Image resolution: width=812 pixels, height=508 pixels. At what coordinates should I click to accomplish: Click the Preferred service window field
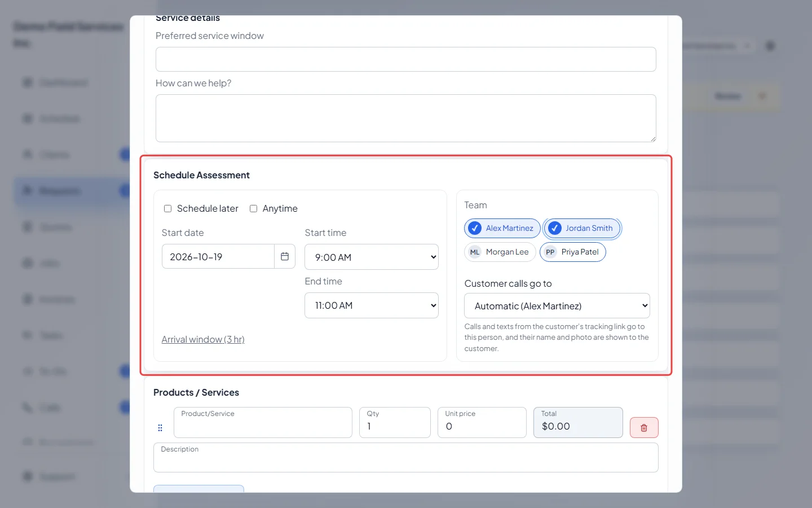pyautogui.click(x=406, y=59)
